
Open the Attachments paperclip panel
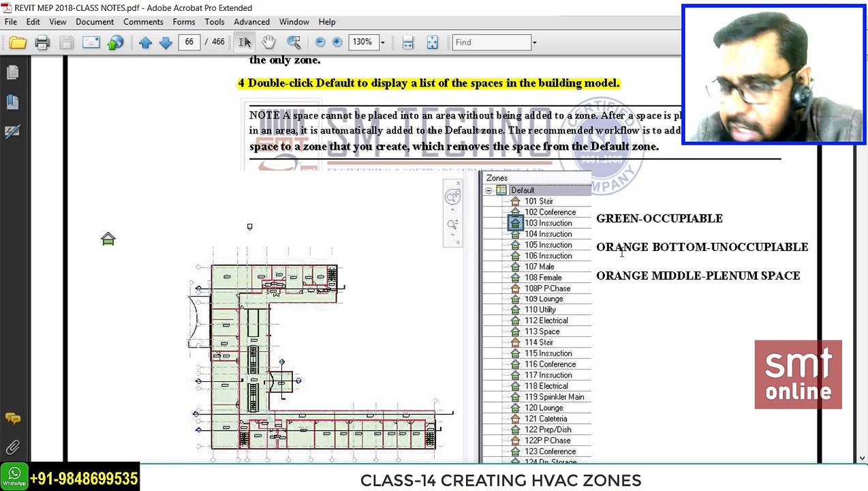tap(12, 447)
